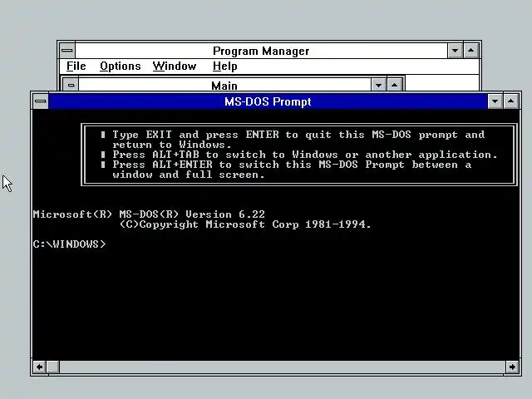Minimize the MS-DOS Prompt window
Viewport: 532px width, 399px height.
[x=495, y=101]
